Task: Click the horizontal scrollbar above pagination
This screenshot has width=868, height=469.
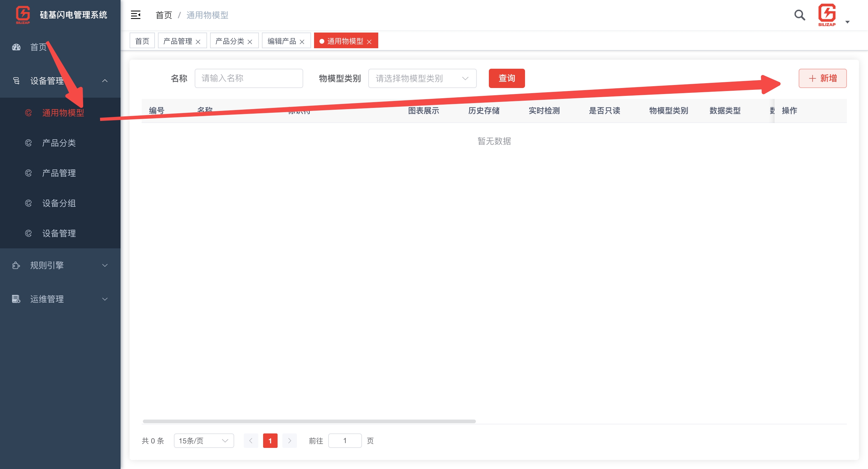Action: coord(308,421)
